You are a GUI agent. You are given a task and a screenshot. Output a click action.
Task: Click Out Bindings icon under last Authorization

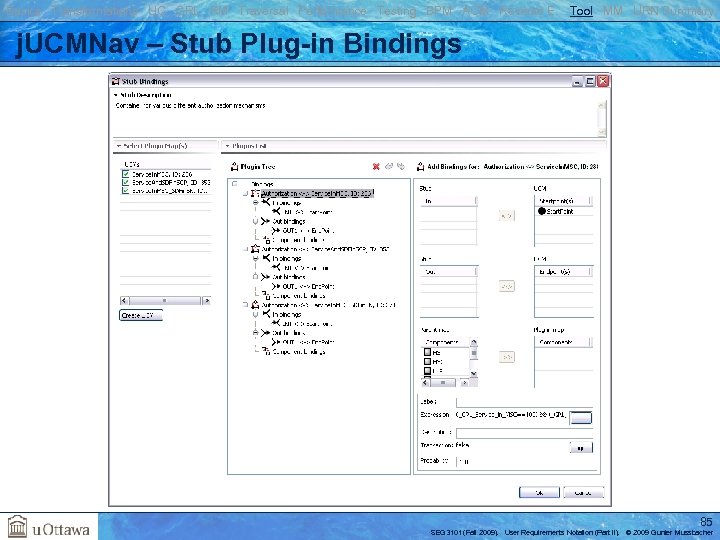[x=265, y=333]
